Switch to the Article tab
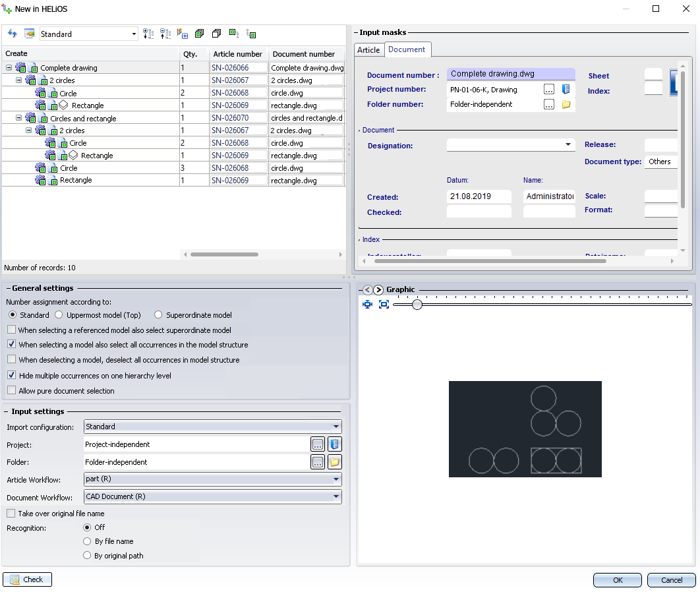 click(x=368, y=50)
